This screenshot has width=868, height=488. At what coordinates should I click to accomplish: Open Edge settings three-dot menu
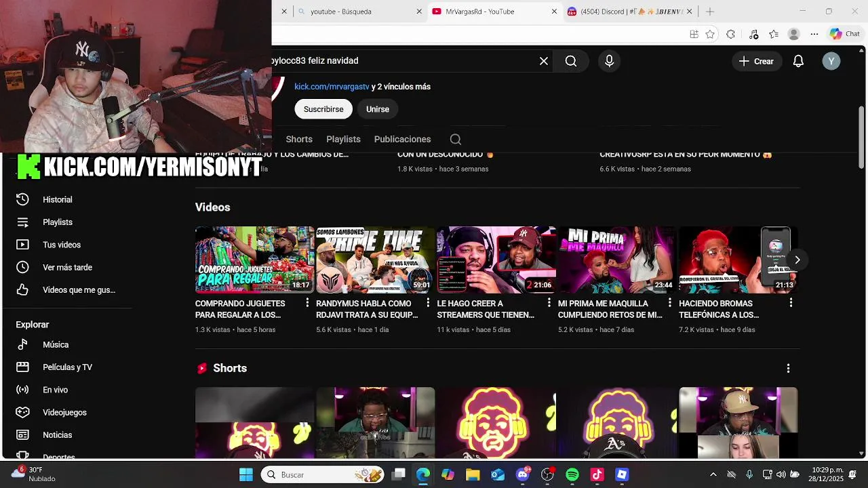click(816, 34)
